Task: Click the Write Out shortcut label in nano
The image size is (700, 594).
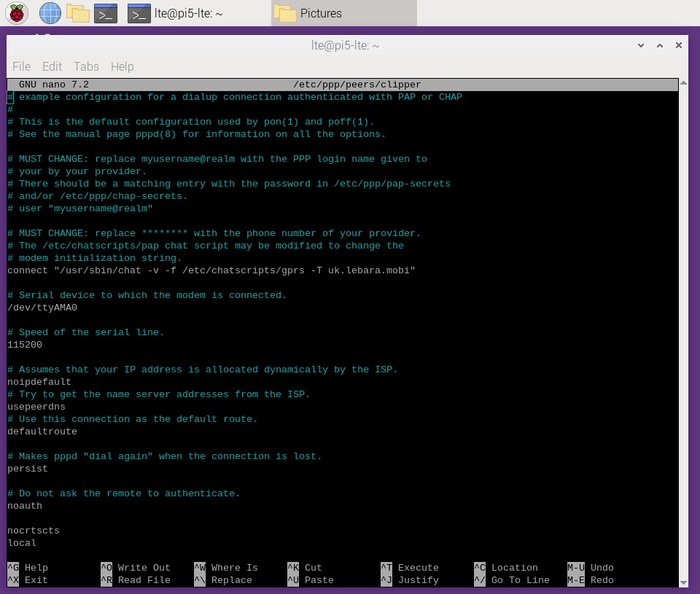Action: [x=144, y=568]
